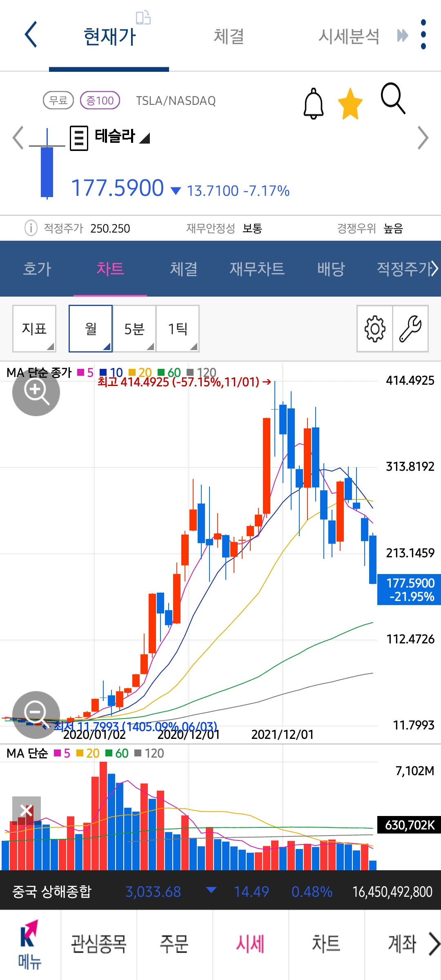This screenshot has width=441, height=980.
Task: Select the 차트 sub-tab
Action: tap(110, 268)
